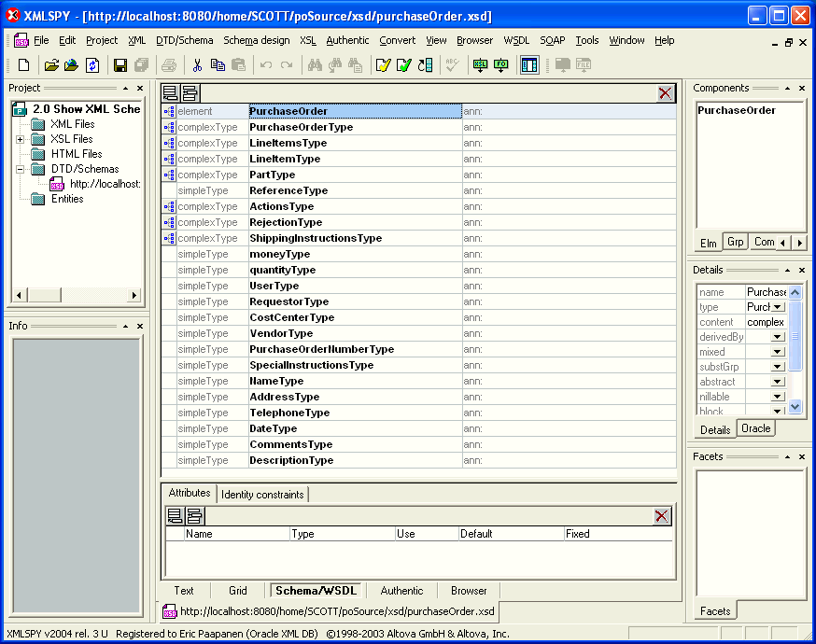
Task: Click diagram icon beside ActionsType row
Action: coord(169,207)
